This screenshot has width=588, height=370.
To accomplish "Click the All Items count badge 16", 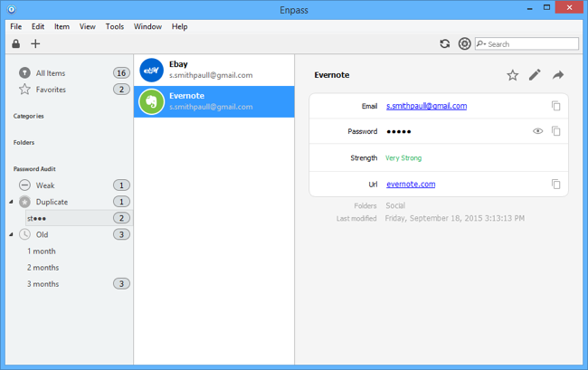I will pyautogui.click(x=121, y=72).
